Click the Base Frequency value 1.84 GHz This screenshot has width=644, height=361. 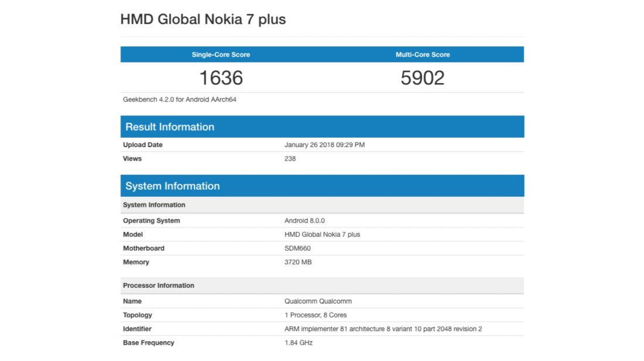coord(298,343)
